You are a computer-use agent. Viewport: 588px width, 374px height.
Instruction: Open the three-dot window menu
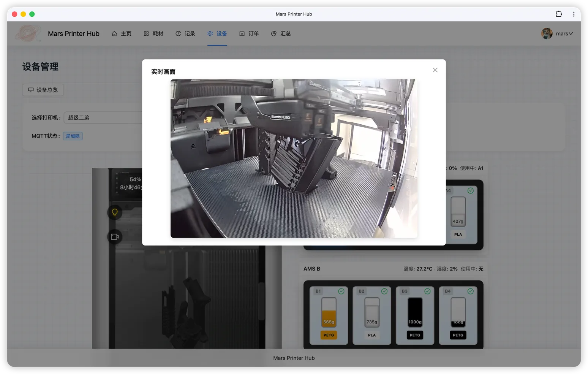(x=574, y=14)
